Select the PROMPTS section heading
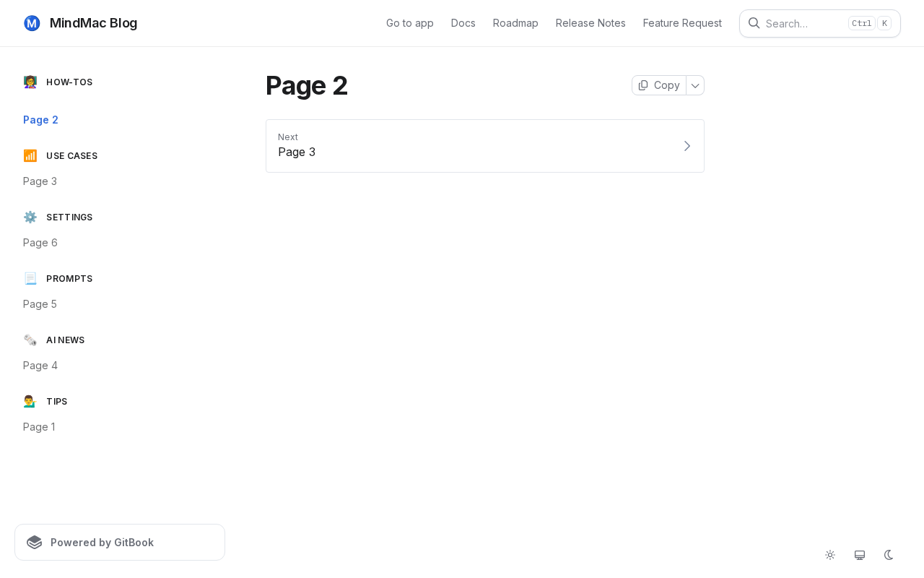Viewport: 924px width, 578px height. click(69, 279)
